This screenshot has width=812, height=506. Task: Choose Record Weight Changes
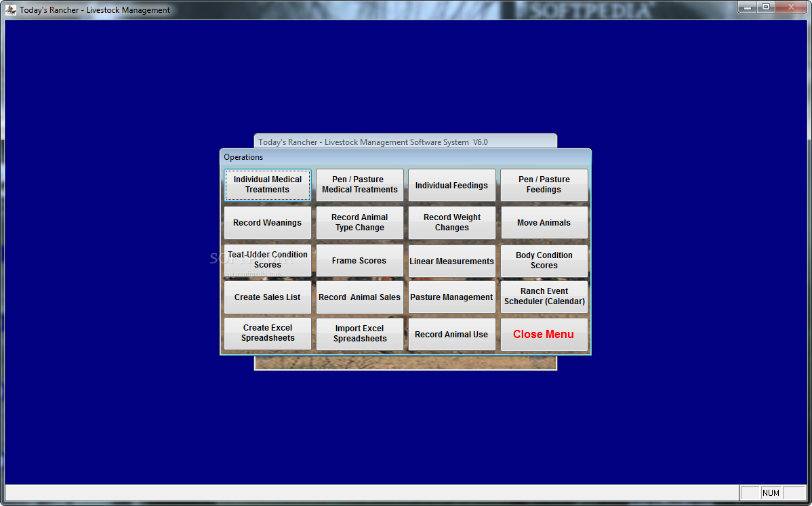click(451, 222)
